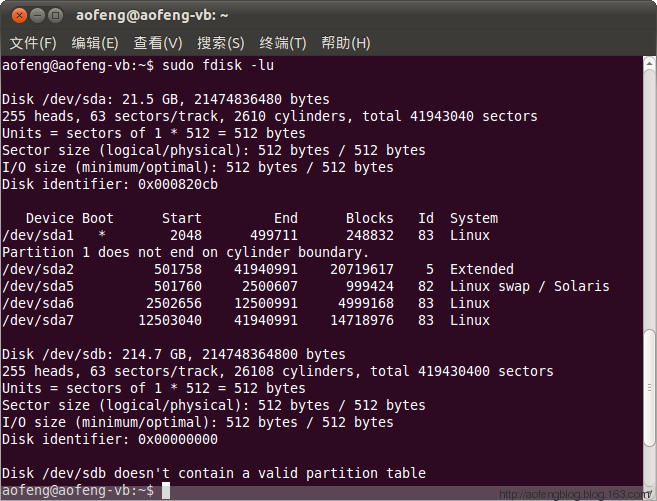The width and height of the screenshot is (657, 501).
Task: Minimize the terminal window
Action: [x=37, y=16]
